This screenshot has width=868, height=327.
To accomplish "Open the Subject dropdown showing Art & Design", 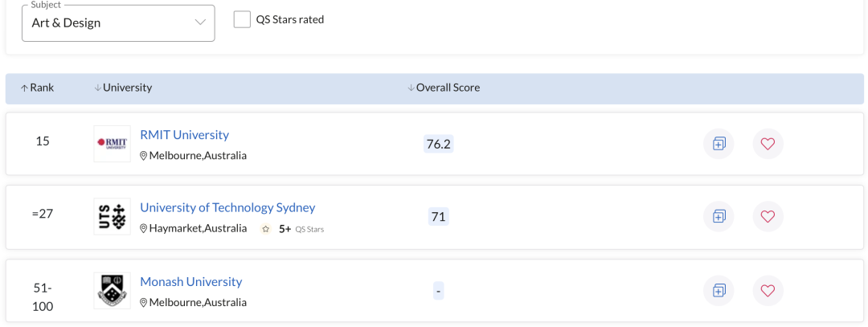I will [x=118, y=23].
